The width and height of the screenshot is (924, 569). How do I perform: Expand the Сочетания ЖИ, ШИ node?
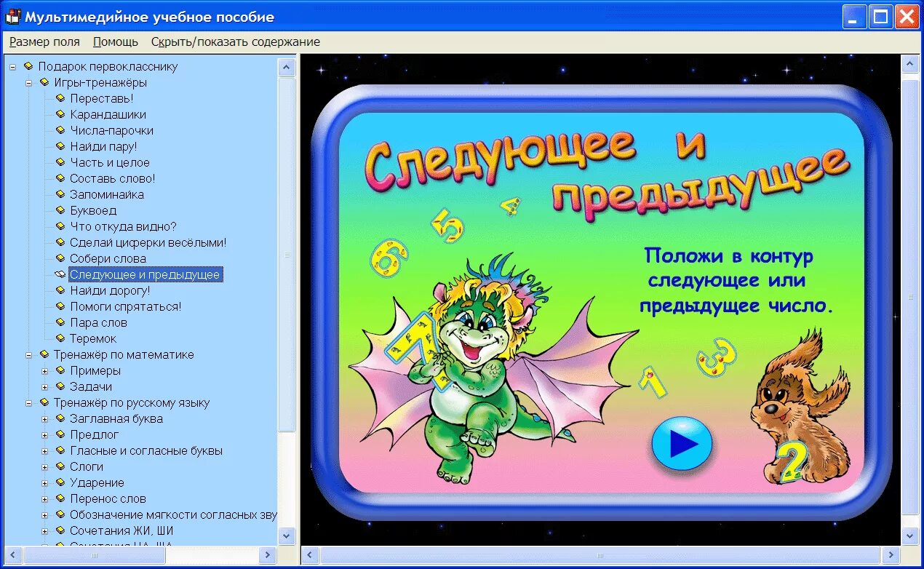point(45,530)
